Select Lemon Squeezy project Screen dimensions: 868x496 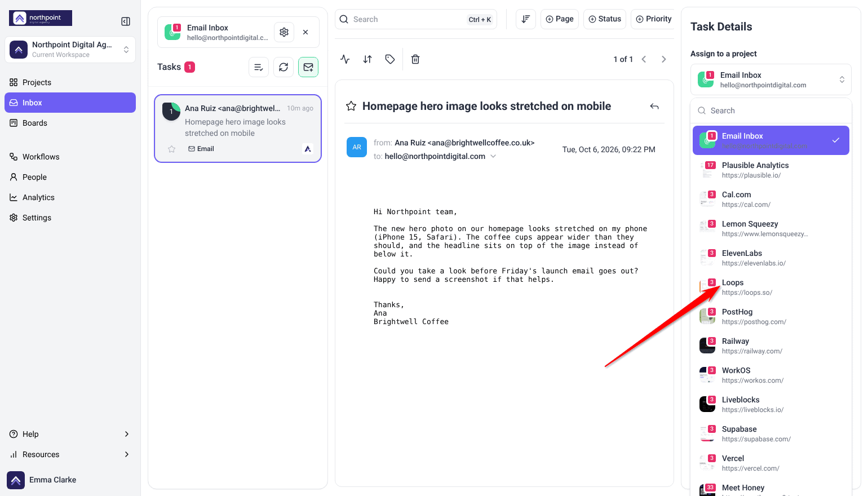point(771,228)
